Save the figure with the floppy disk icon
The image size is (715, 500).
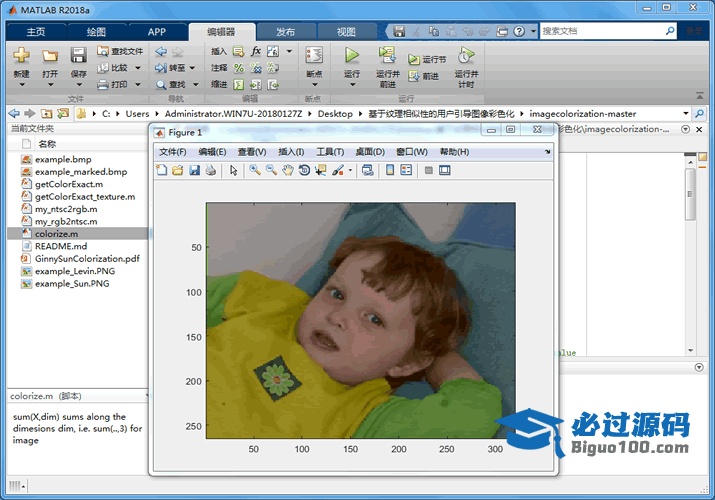point(194,170)
